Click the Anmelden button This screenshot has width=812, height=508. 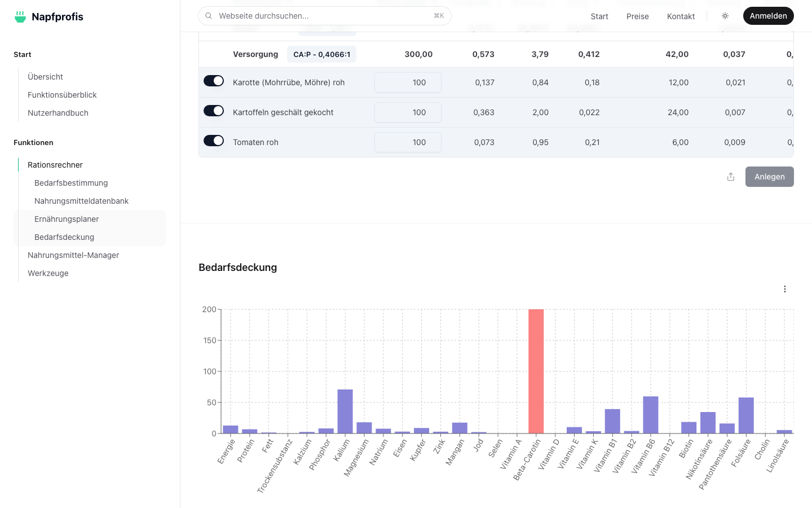[x=768, y=16]
